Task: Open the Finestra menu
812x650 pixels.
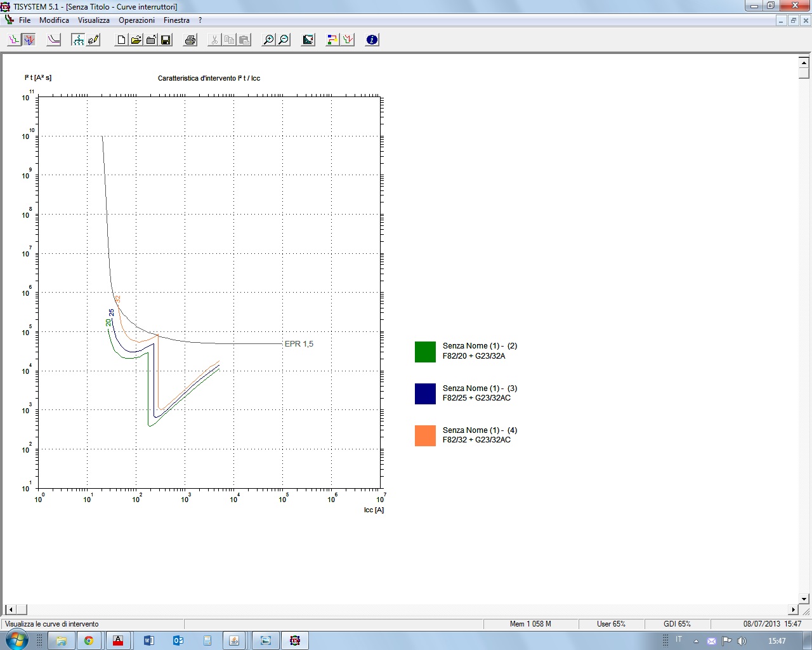Action: [176, 20]
